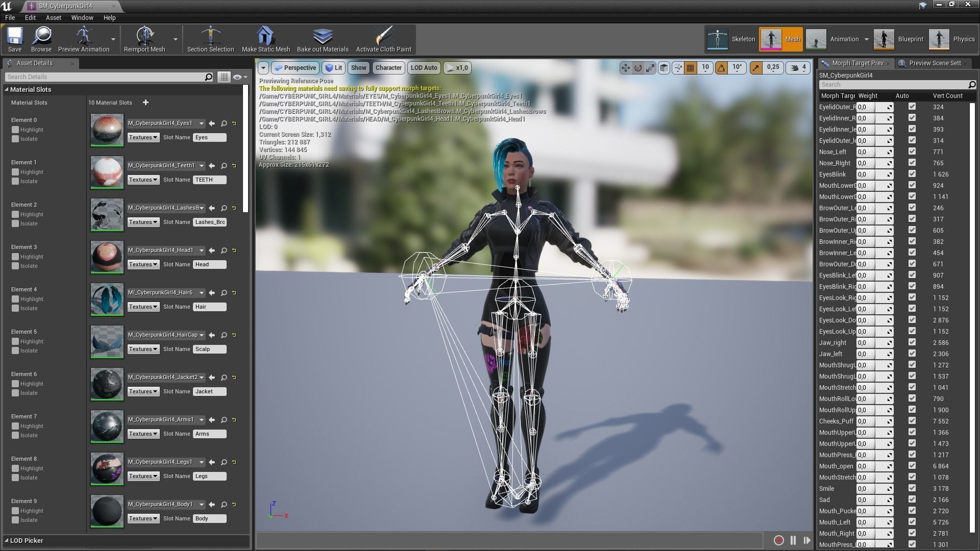Step forward one frame in playback
The width and height of the screenshot is (980, 551).
(x=807, y=540)
